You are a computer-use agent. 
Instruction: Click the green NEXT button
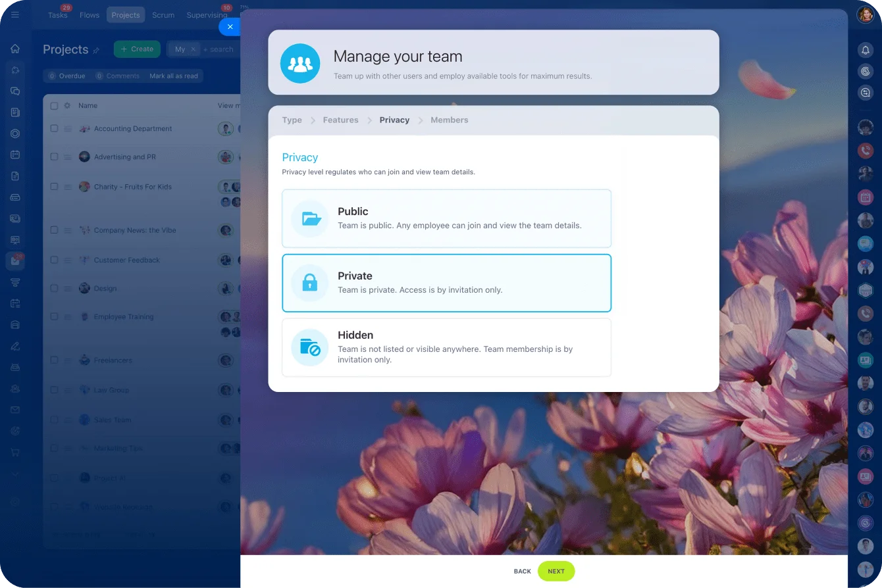pyautogui.click(x=556, y=571)
